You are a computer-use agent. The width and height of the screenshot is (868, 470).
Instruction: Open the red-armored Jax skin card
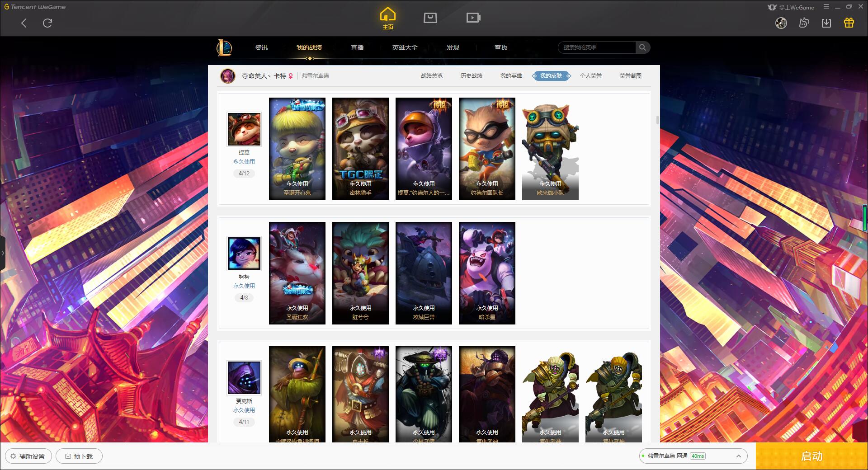[360, 394]
